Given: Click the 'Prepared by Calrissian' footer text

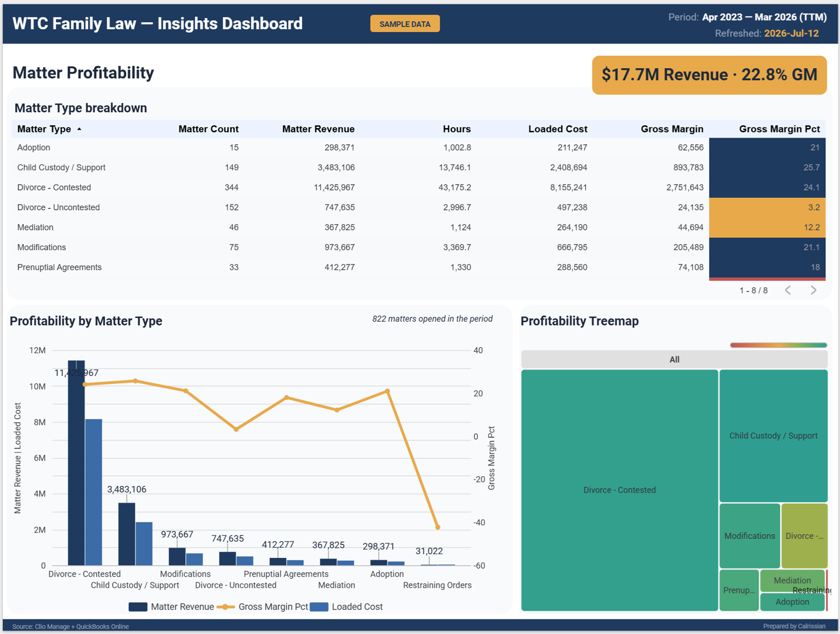Looking at the screenshot, I should tap(794, 626).
